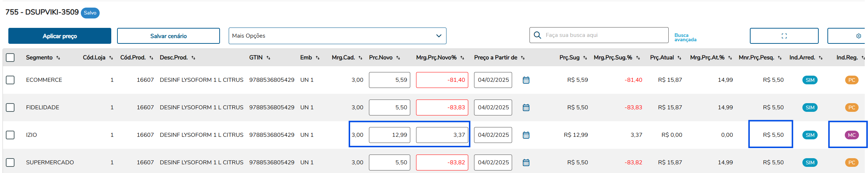Sort table by Desc.Prod. column header
The height and width of the screenshot is (173, 868).
[x=174, y=58]
